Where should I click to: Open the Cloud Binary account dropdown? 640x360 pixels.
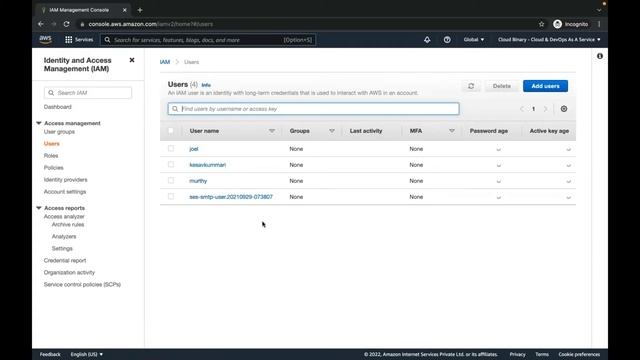coord(549,40)
